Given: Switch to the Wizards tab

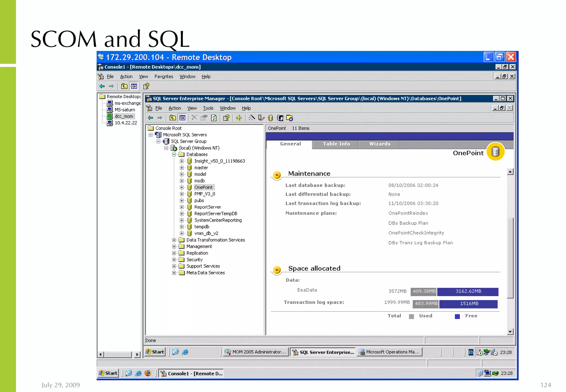Looking at the screenshot, I should click(x=379, y=144).
